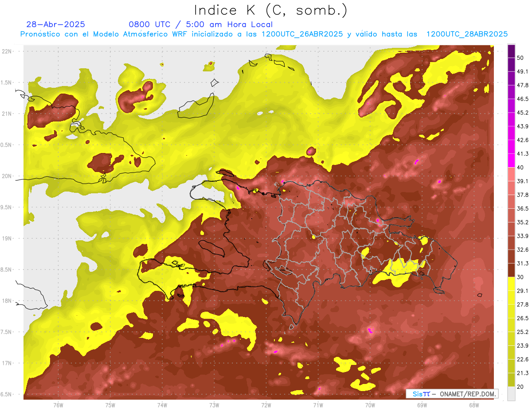Click the "71W" longitude label

tap(318, 405)
